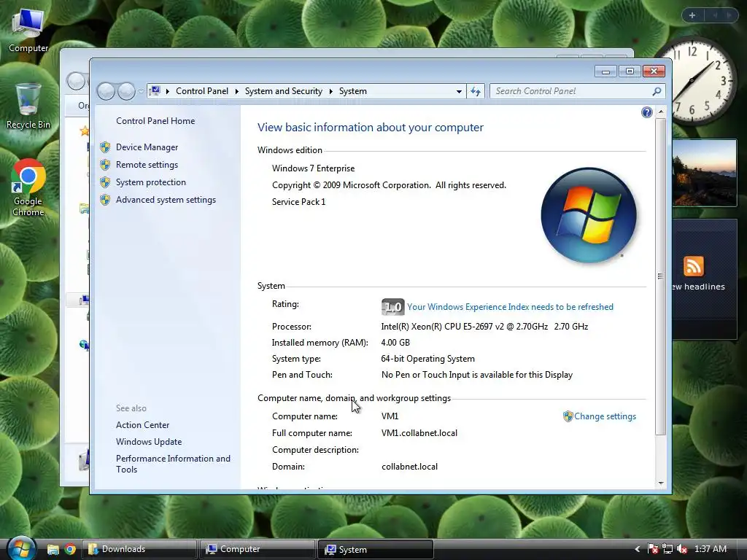The image size is (747, 560).
Task: Click the Windows logo in Windows edition
Action: [589, 215]
